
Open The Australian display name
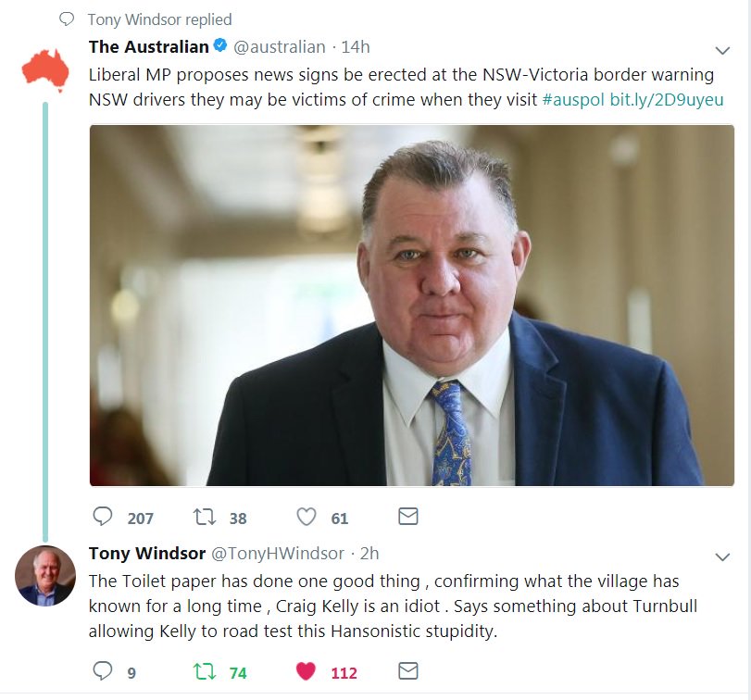tap(149, 47)
